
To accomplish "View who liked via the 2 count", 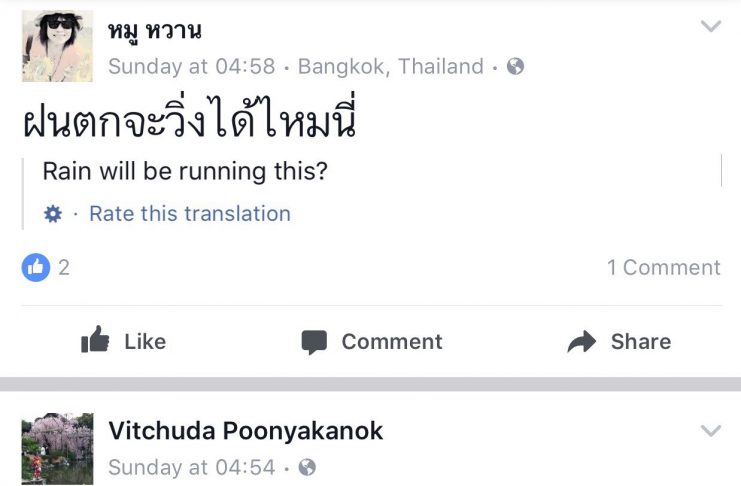I will point(64,267).
